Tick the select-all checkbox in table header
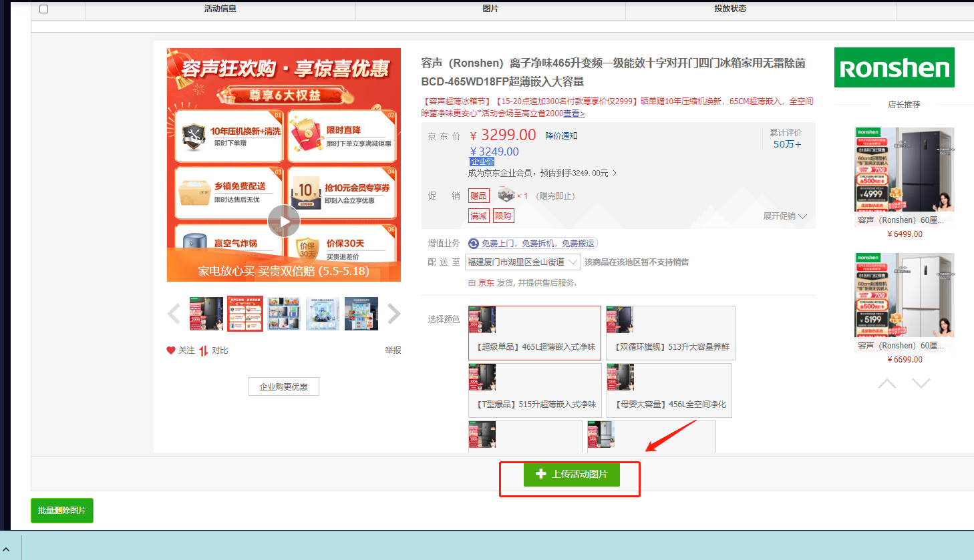 pos(44,9)
